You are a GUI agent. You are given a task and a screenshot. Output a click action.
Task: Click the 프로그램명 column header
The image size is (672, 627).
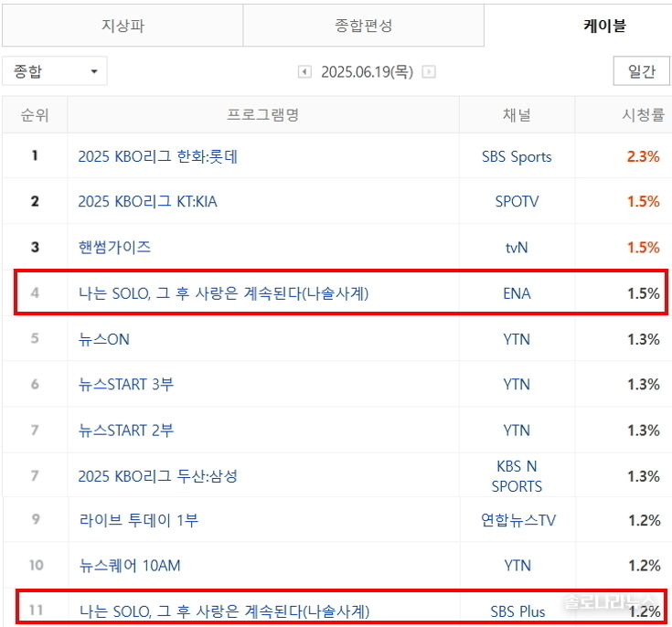point(262,115)
